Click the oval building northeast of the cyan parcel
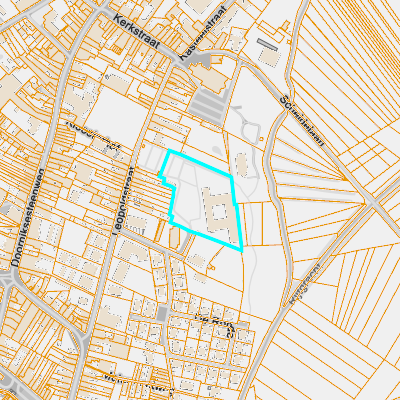The width and height of the screenshot is (400, 400). (242, 165)
